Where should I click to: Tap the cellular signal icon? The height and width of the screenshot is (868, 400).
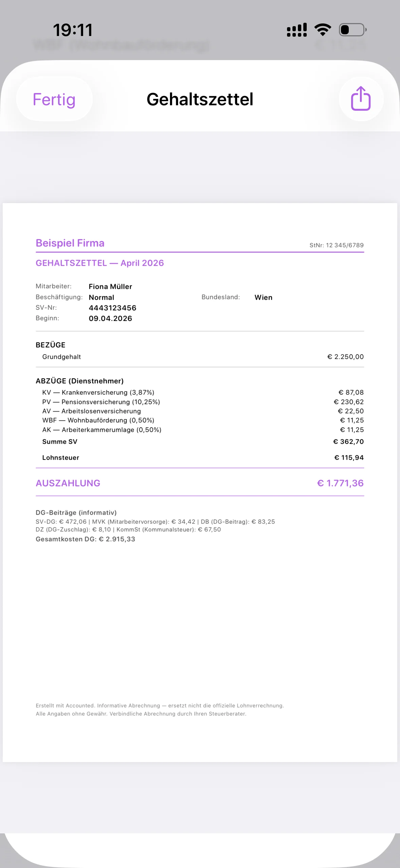point(297,30)
